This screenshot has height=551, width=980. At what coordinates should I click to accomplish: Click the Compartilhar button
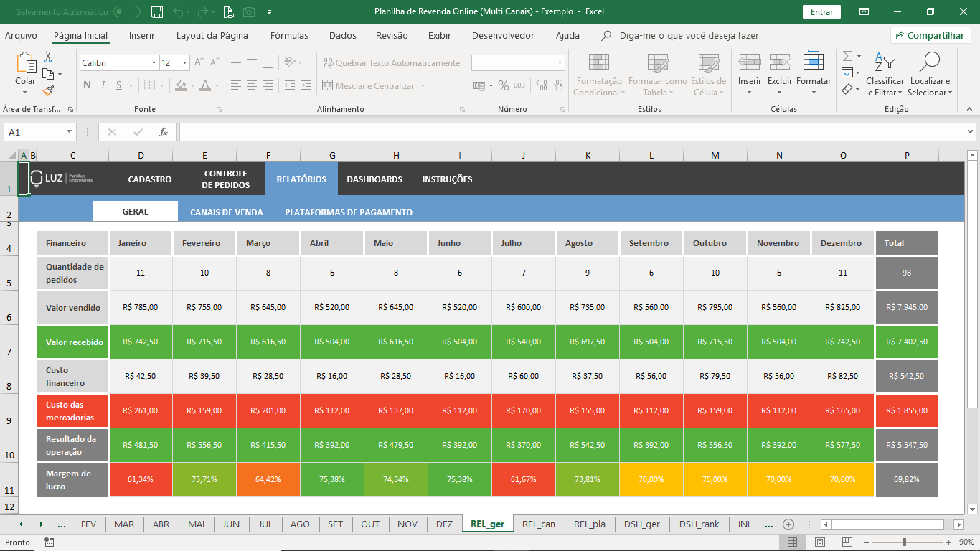point(930,35)
